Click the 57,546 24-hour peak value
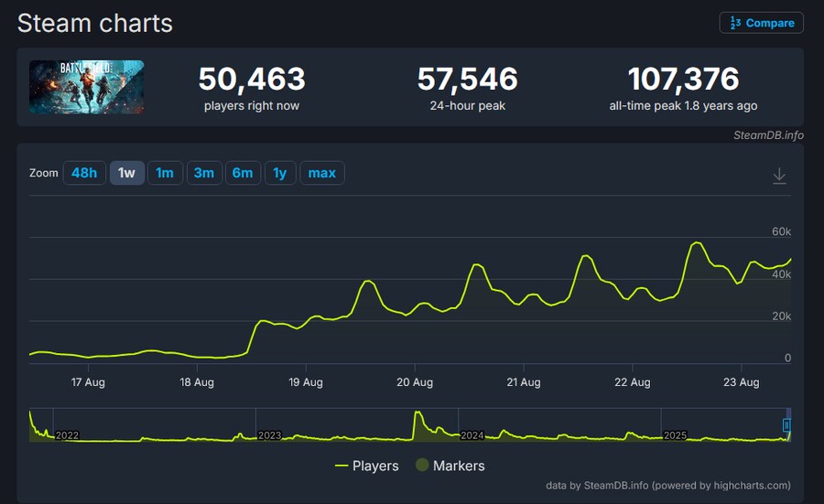 [468, 79]
